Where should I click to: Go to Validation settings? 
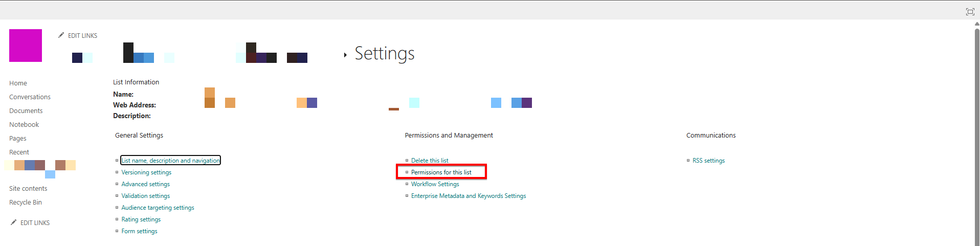coord(145,196)
